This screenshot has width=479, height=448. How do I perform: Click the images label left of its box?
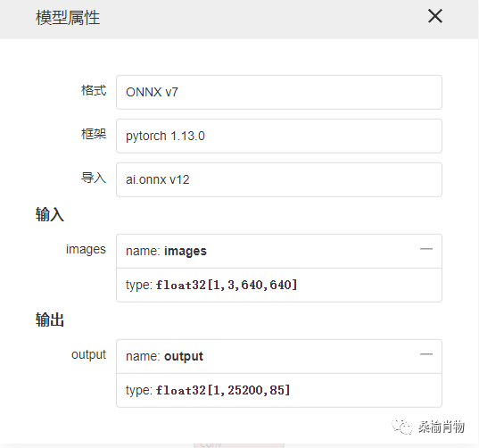86,250
